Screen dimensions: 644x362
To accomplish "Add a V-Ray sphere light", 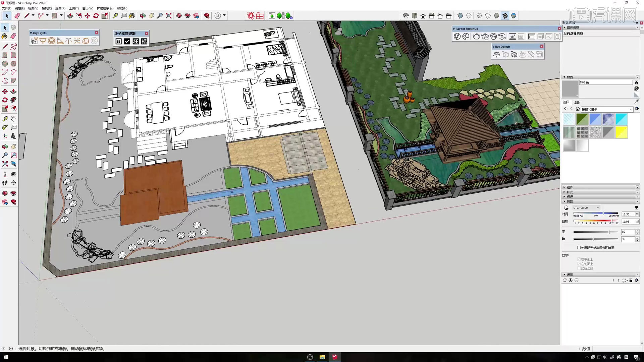I will click(x=51, y=41).
